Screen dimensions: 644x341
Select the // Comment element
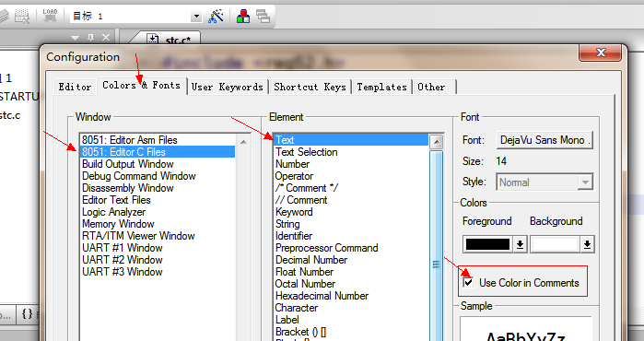[x=351, y=200]
